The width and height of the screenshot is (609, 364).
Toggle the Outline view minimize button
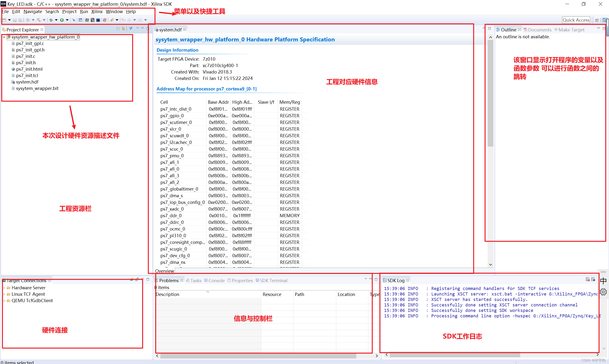[x=598, y=28]
